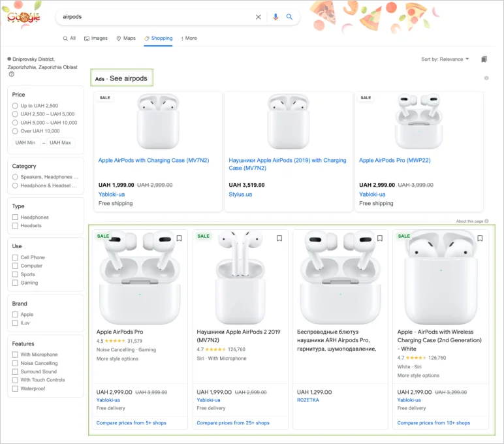Select price UAH 2,500 – UAH 5,000
Screen dimensions: 504x444
15,114
